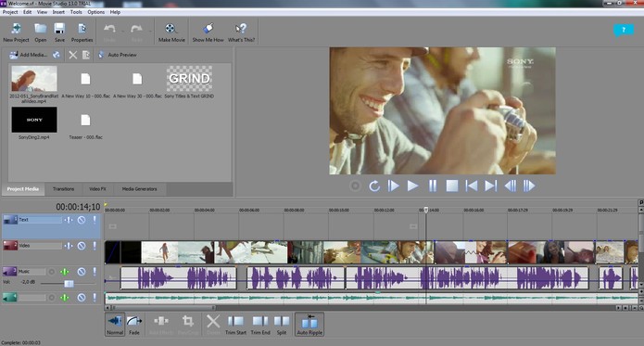
Task: Mute the Video track
Action: pyautogui.click(x=82, y=246)
